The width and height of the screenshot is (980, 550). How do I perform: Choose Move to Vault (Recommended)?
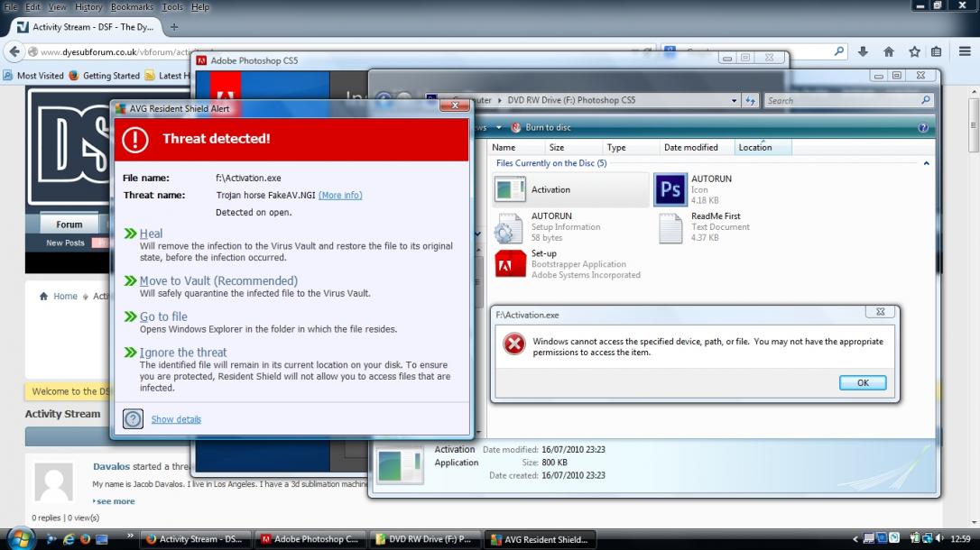pyautogui.click(x=218, y=281)
